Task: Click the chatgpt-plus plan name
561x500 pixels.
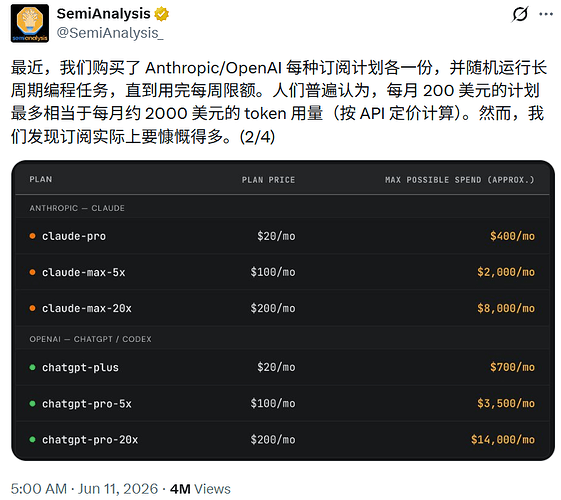Action: click(x=80, y=368)
